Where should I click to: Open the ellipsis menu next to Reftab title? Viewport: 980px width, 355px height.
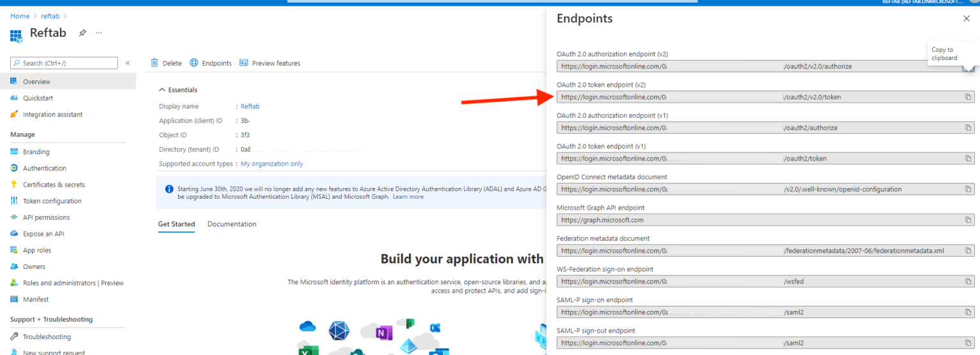99,33
